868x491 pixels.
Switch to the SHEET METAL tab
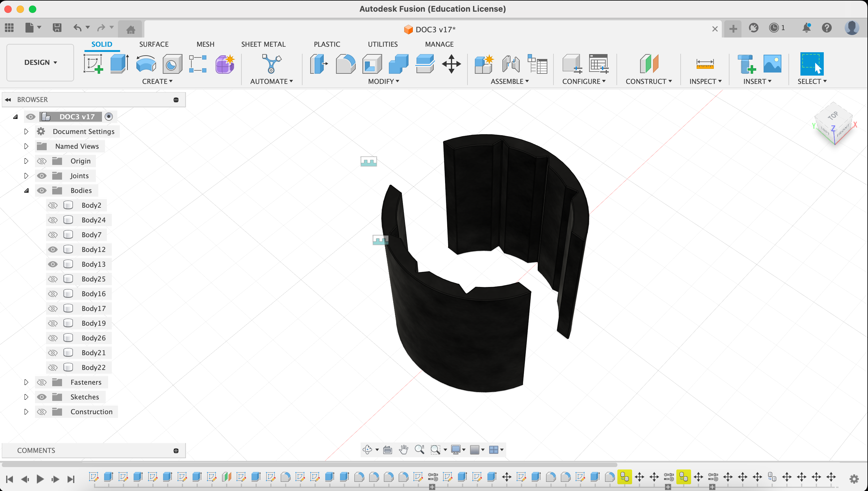point(263,44)
